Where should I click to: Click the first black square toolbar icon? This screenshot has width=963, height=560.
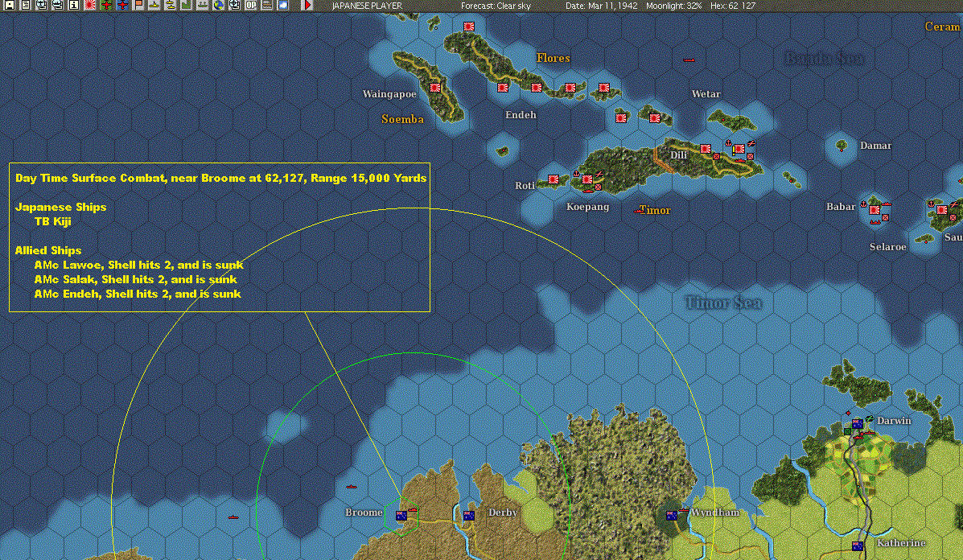9,5
